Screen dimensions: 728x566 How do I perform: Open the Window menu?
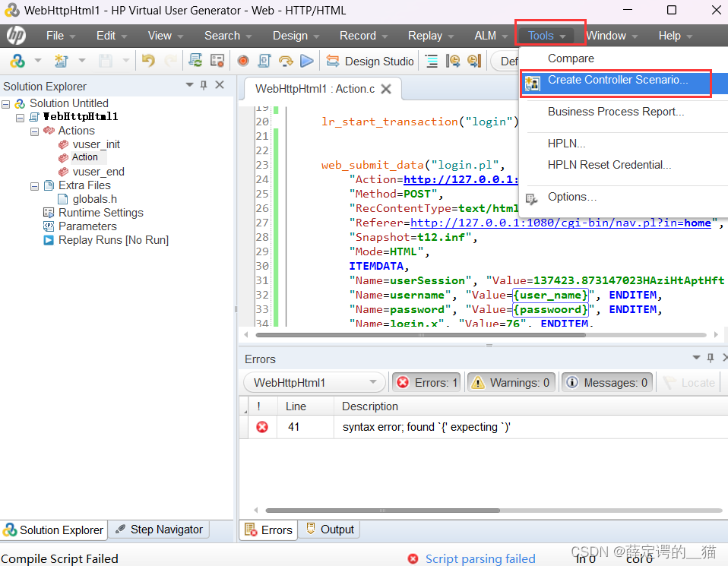click(x=612, y=36)
